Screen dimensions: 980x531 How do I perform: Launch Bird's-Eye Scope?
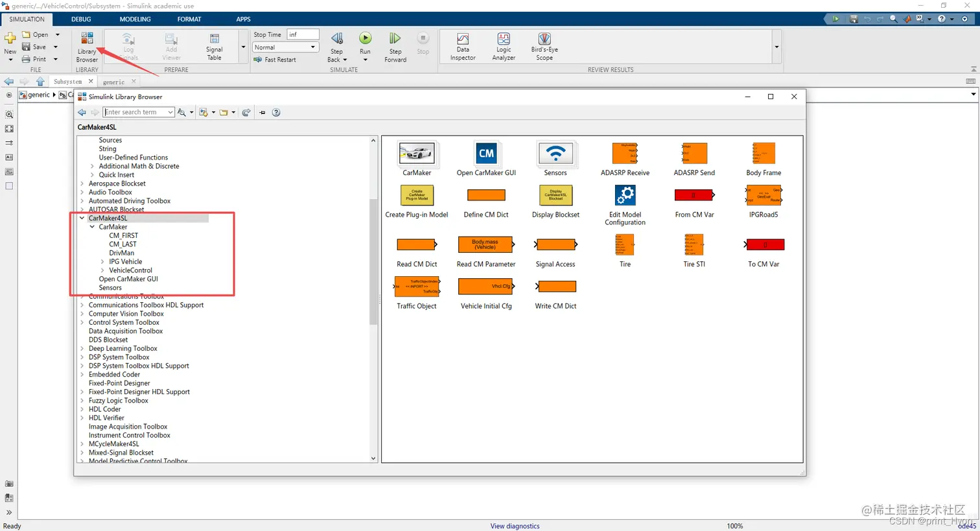pos(544,47)
